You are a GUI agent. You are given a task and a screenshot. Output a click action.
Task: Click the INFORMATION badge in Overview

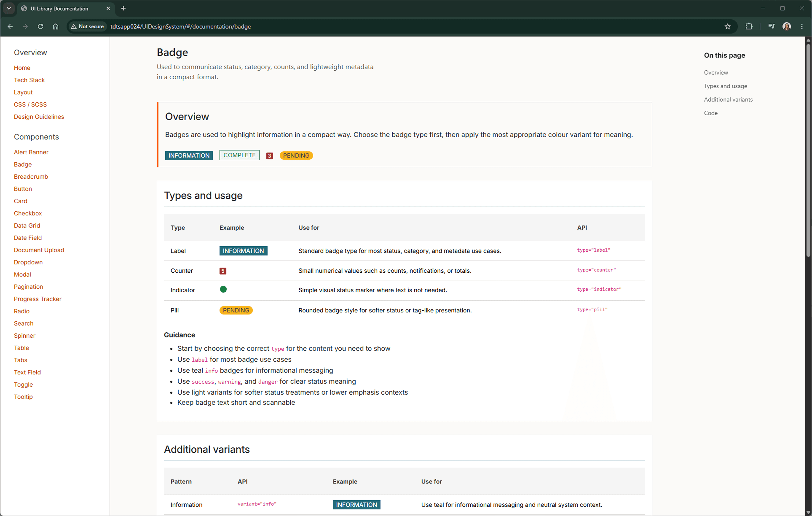189,156
